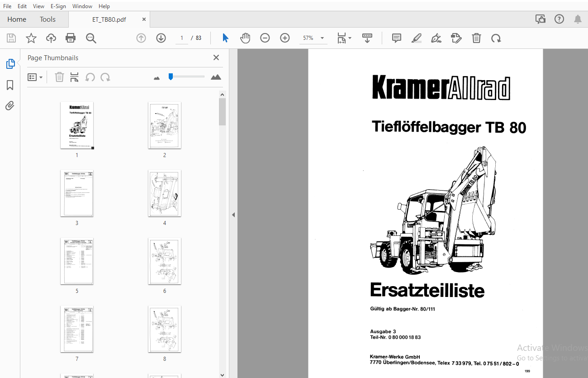Open the Attachments panel

tap(10, 105)
